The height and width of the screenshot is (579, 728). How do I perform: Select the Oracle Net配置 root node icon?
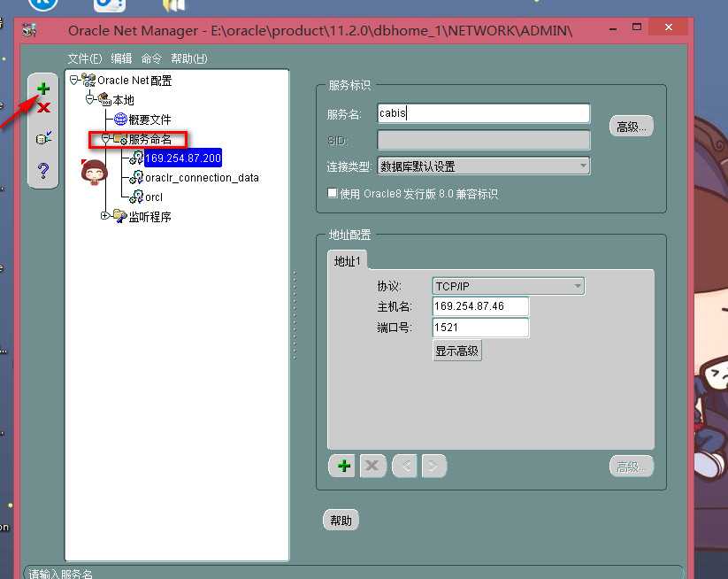point(88,81)
